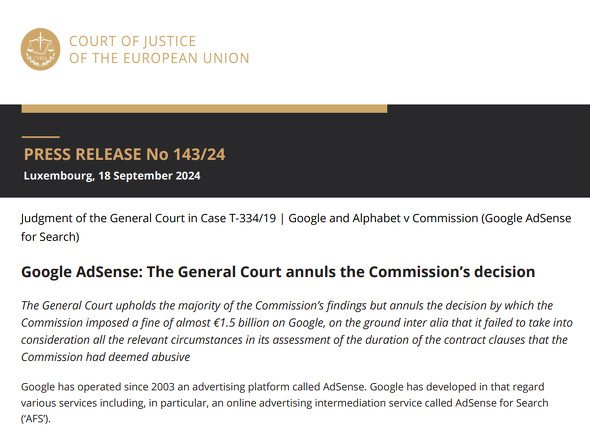590x433 pixels.
Task: Click the 'COURT OF JUSTICE' logo text
Action: pyautogui.click(x=132, y=41)
